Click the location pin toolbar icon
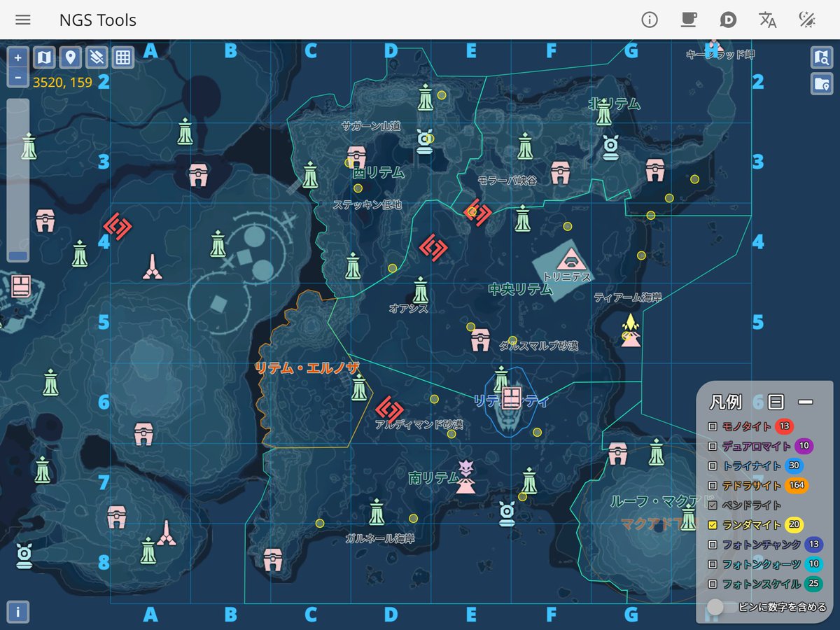 tap(71, 57)
